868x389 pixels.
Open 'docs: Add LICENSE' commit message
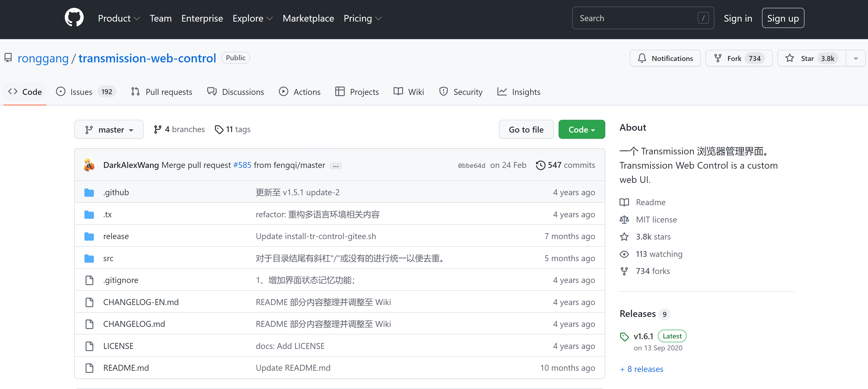coord(290,346)
